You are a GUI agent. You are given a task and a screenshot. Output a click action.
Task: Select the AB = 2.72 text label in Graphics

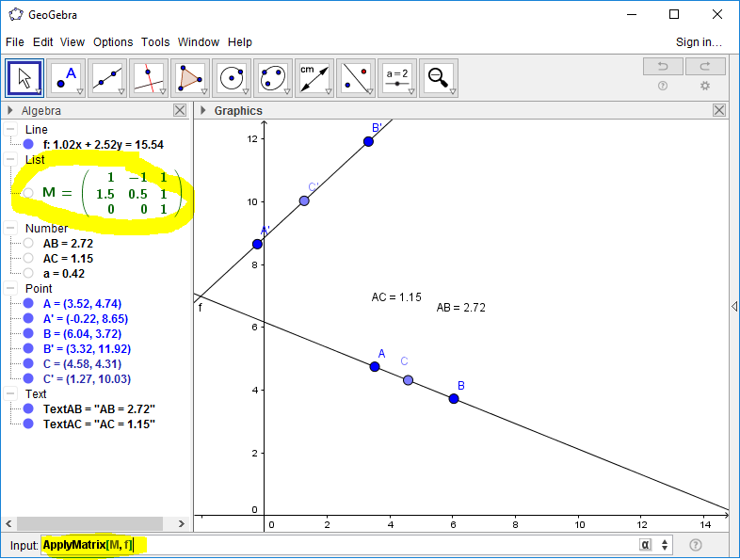460,308
